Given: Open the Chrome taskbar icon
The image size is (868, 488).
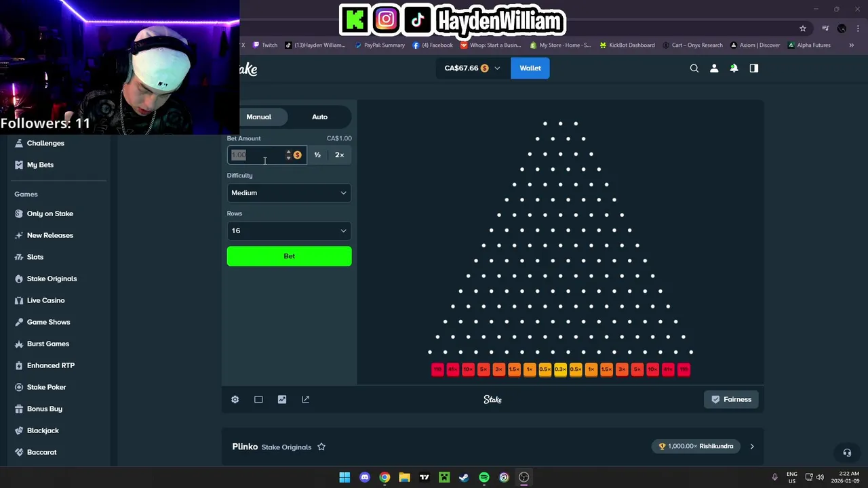Looking at the screenshot, I should tap(384, 477).
